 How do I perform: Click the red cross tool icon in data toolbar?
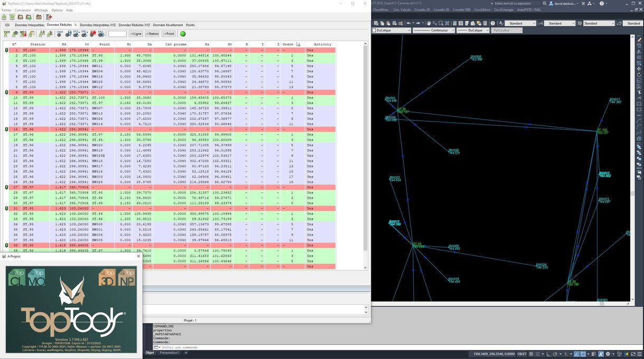94,34
